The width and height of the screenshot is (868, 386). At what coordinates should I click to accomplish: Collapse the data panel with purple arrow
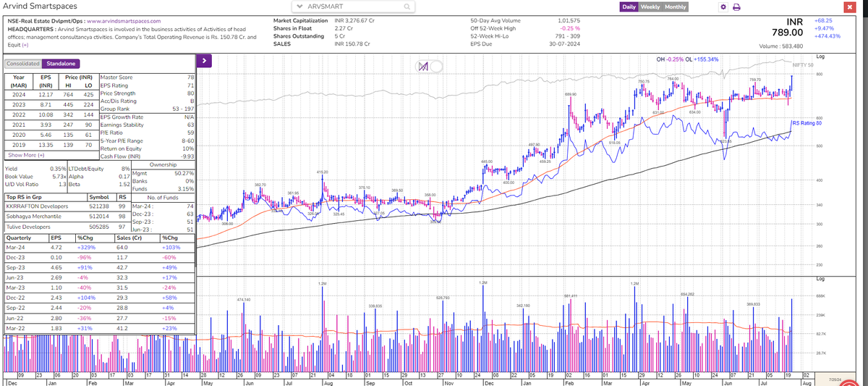[x=205, y=61]
